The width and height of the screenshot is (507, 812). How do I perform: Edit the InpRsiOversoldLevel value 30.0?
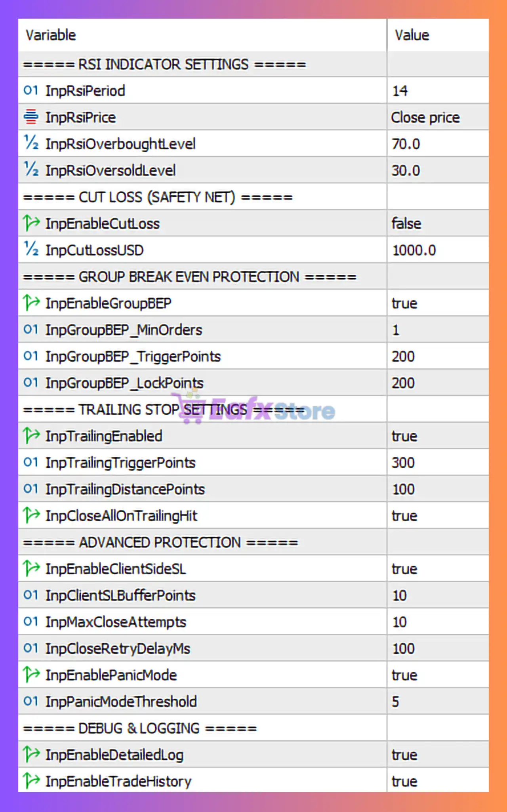406,171
